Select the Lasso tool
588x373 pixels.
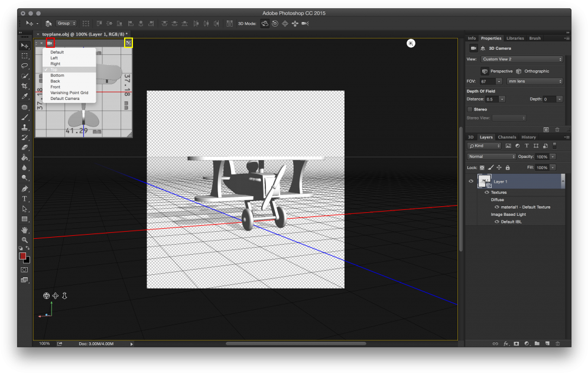pyautogui.click(x=25, y=66)
